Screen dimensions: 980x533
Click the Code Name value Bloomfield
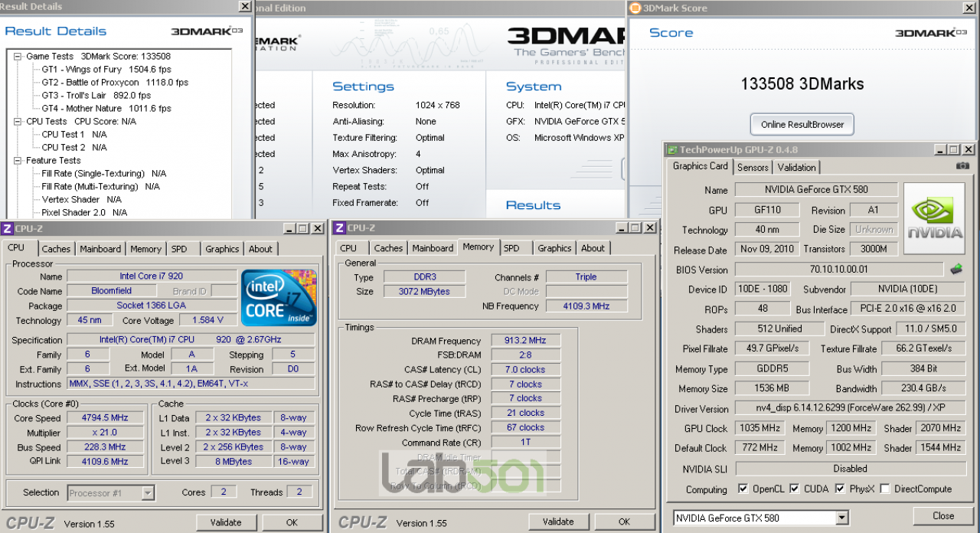pyautogui.click(x=112, y=291)
